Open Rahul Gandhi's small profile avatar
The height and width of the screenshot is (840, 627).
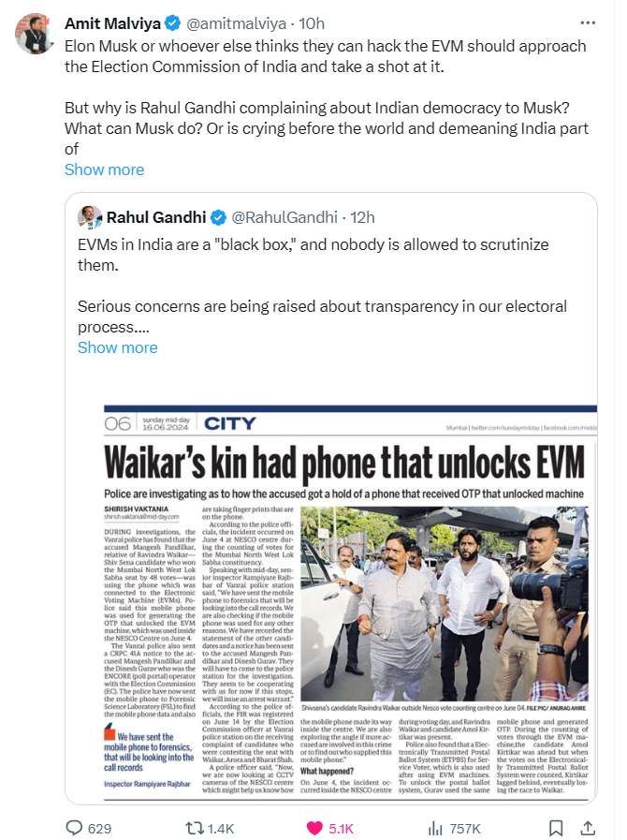pos(90,217)
